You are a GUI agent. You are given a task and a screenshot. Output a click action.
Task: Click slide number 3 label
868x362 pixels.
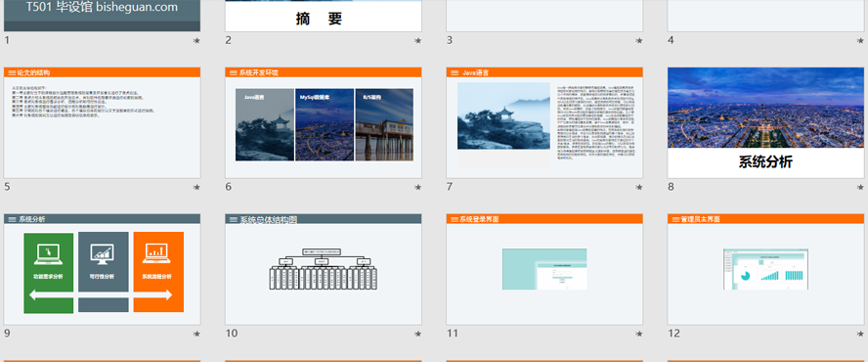[450, 40]
